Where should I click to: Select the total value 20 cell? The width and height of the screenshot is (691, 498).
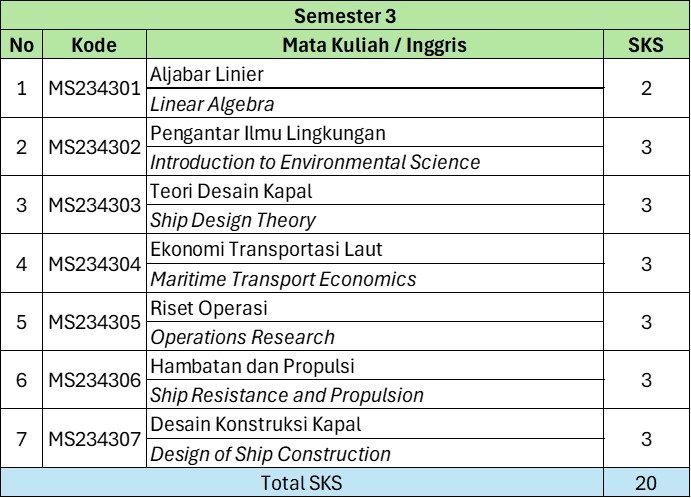tap(645, 483)
